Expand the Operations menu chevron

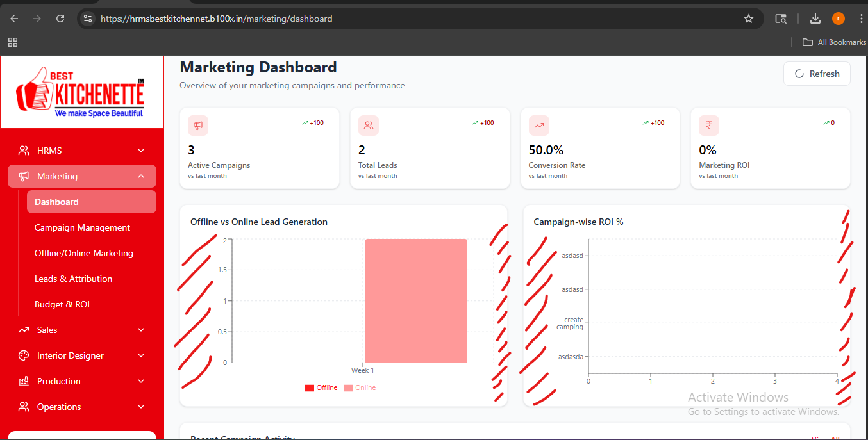tap(141, 407)
